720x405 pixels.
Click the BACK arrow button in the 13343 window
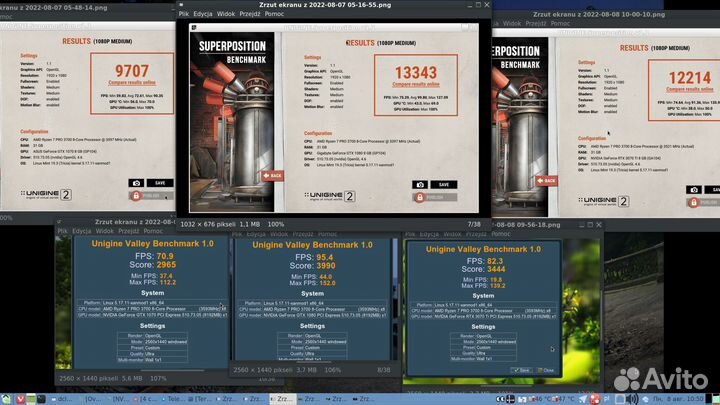click(x=272, y=175)
